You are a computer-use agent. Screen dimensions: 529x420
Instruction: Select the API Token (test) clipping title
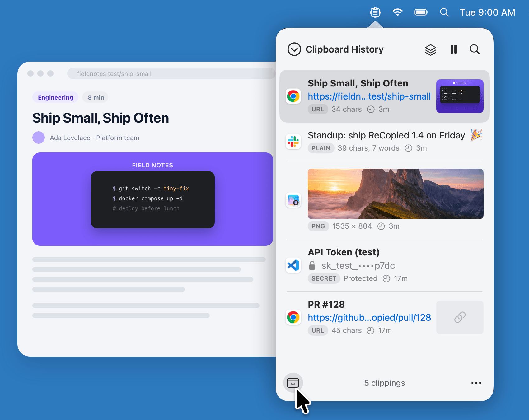(x=344, y=252)
